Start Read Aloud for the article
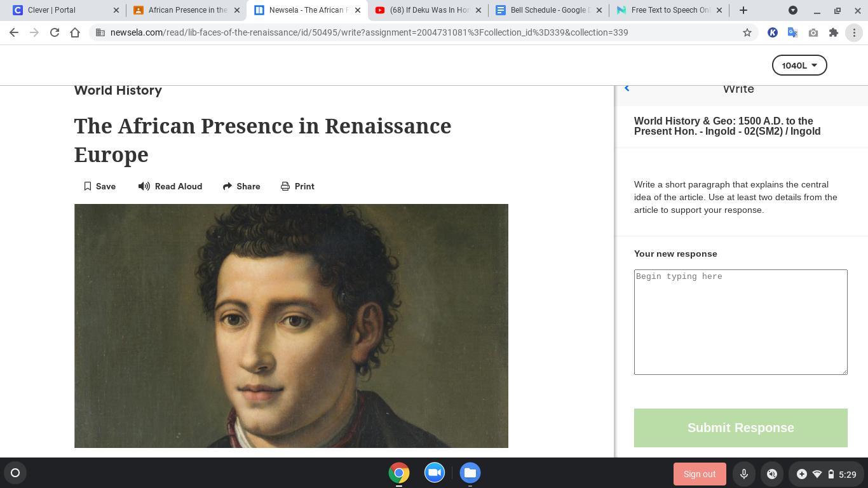Image resolution: width=868 pixels, height=488 pixels. point(170,186)
